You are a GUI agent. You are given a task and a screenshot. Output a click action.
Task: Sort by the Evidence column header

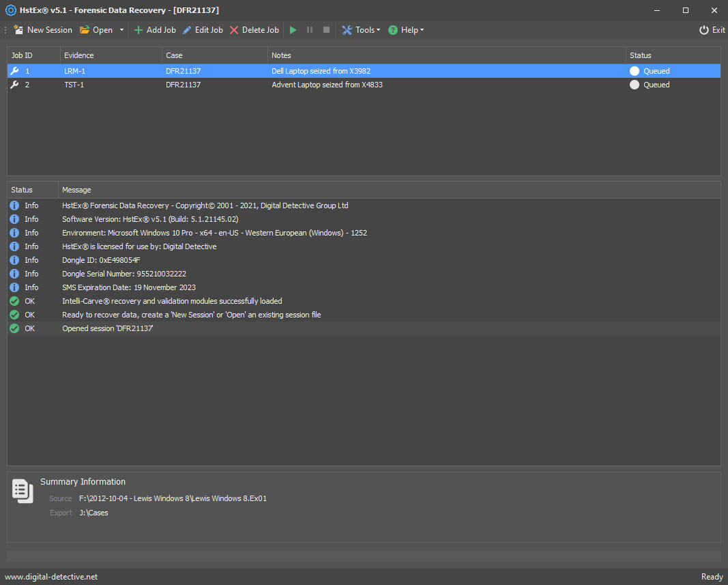111,55
